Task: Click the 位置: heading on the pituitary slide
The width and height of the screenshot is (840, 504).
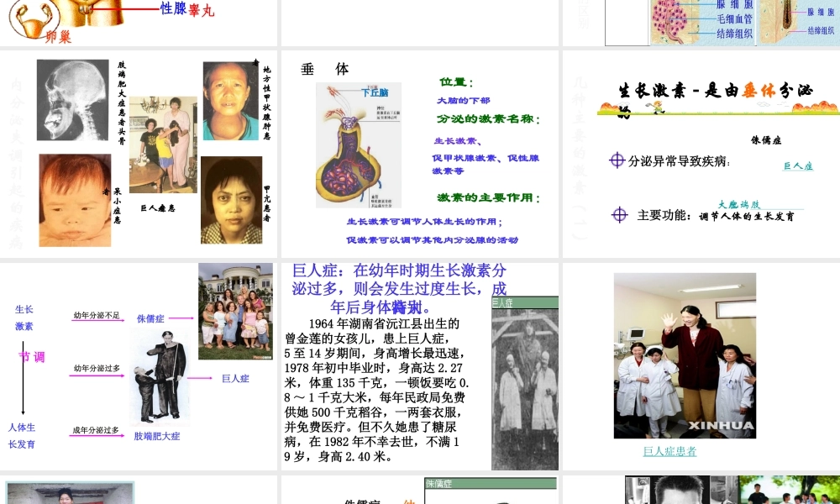Action: click(x=456, y=82)
